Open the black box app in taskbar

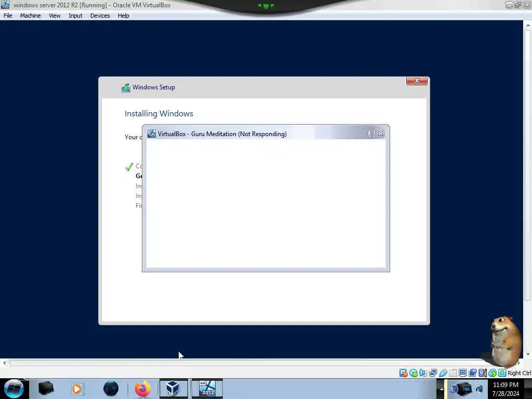tap(46, 389)
